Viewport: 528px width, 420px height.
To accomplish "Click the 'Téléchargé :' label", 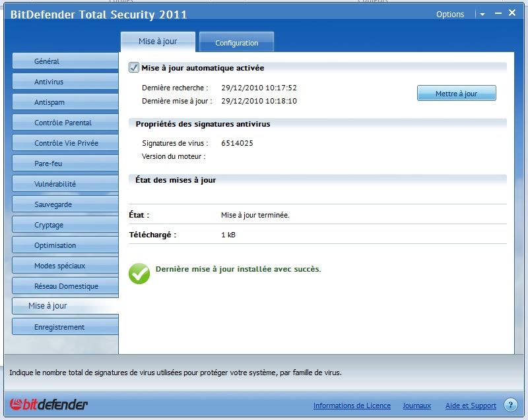I will click(x=152, y=235).
